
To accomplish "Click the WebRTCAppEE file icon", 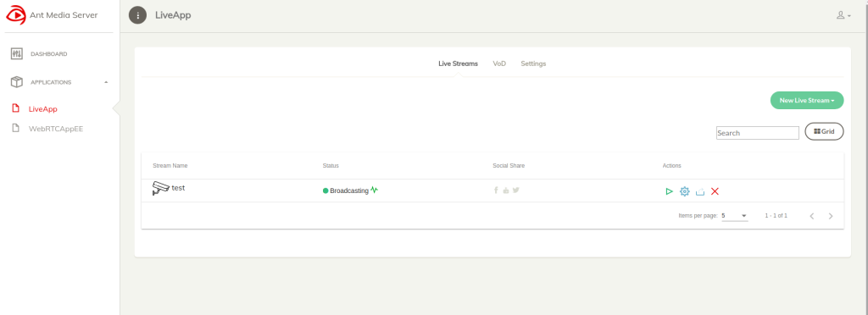I will pyautogui.click(x=15, y=128).
